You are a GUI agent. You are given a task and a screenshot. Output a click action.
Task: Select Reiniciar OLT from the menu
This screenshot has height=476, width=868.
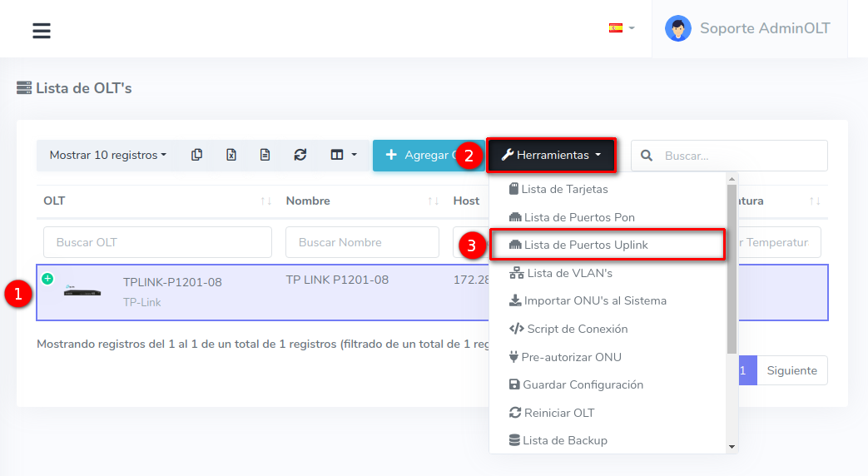[x=558, y=413]
